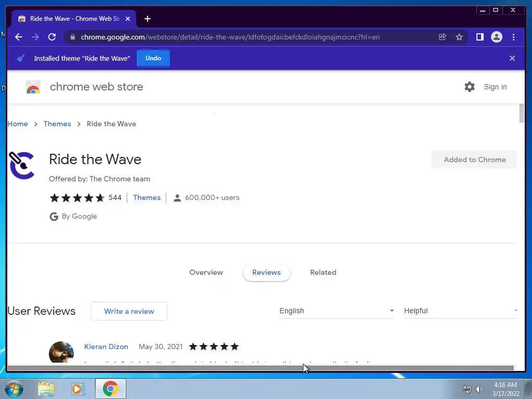Click the May 30, 2021 review date
Viewport: 532px width, 399px height.
click(x=161, y=347)
